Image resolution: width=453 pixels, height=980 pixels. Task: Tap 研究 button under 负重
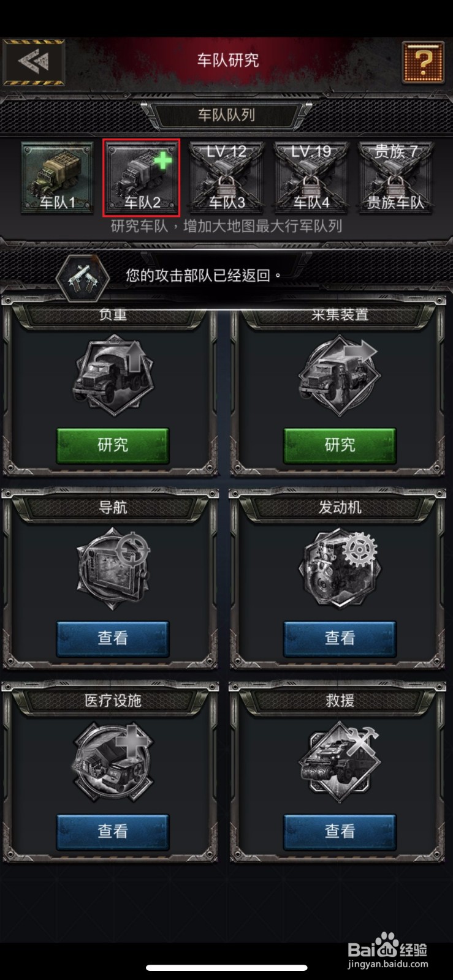point(113,445)
